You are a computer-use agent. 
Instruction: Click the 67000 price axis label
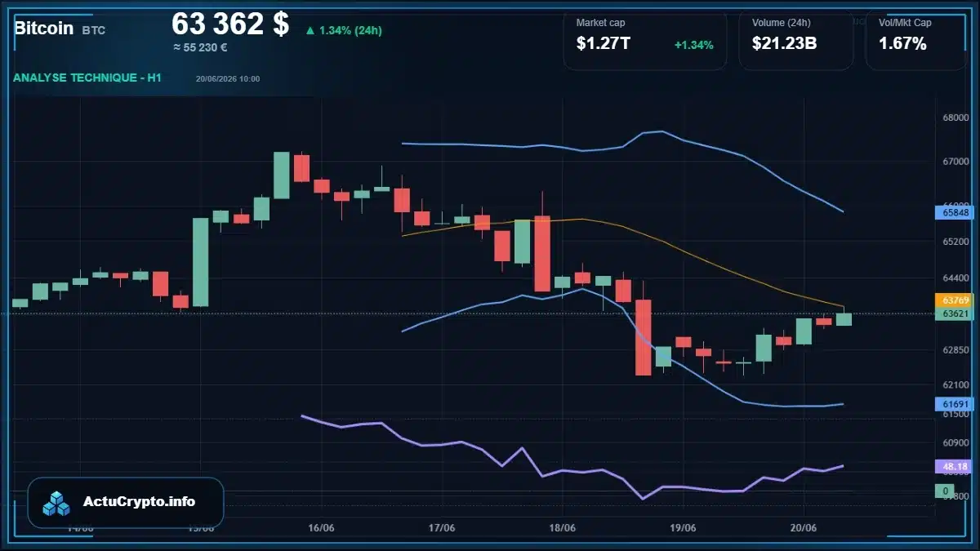(x=955, y=162)
